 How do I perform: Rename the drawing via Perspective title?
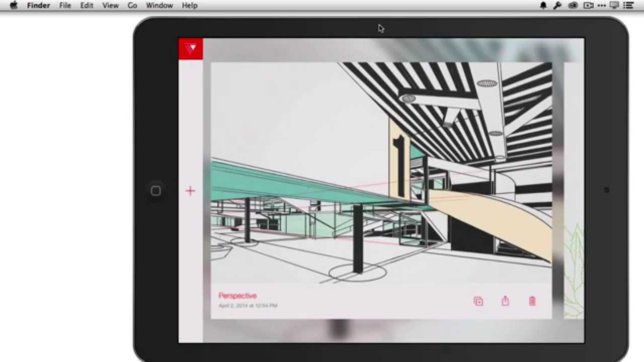point(237,296)
